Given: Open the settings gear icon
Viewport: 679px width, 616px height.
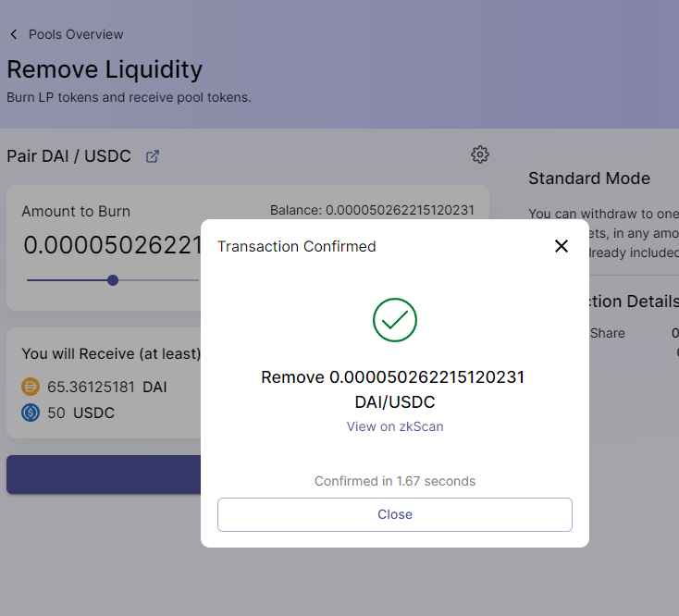Looking at the screenshot, I should 480,154.
